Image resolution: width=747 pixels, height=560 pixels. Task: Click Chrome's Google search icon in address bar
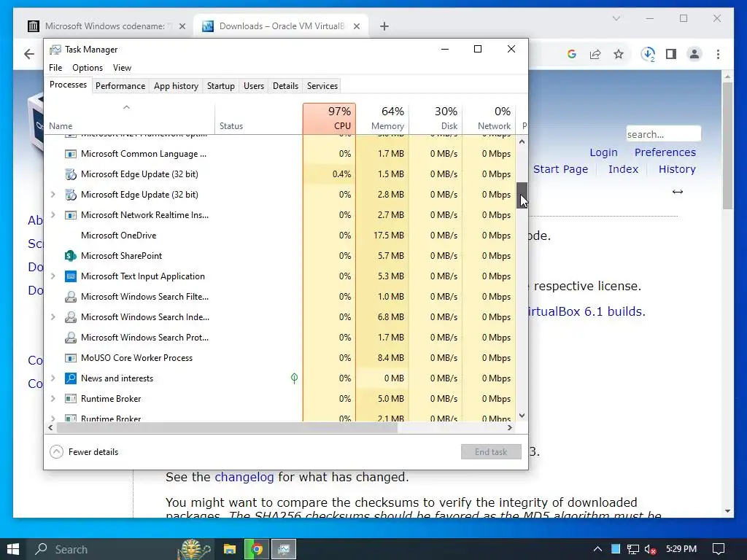[572, 54]
